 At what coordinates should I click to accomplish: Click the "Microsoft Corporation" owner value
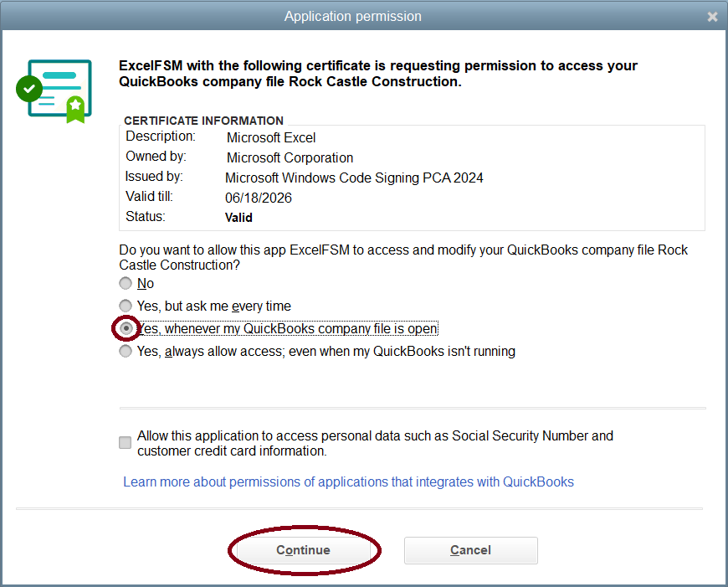coord(290,158)
